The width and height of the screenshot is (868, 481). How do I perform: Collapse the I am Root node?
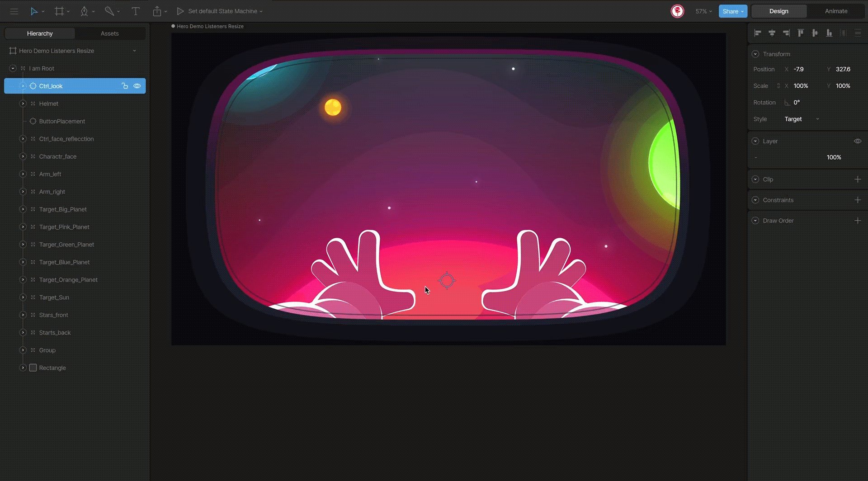(x=13, y=68)
